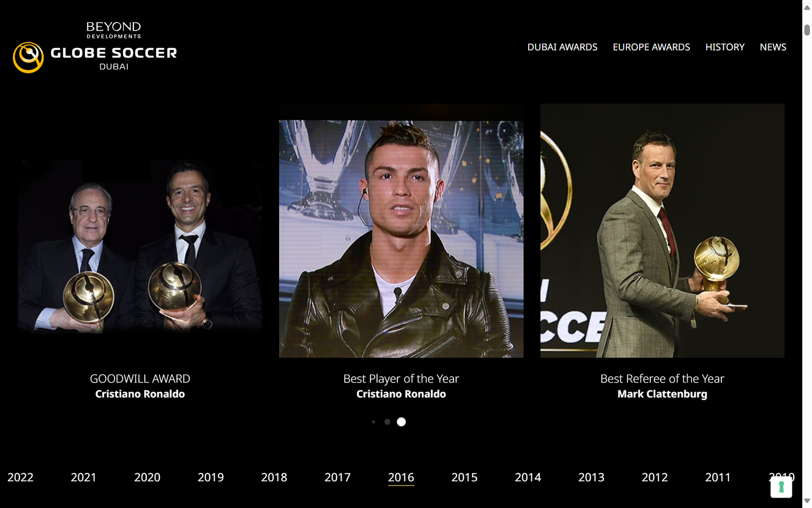The width and height of the screenshot is (812, 508).
Task: Click the Globe Soccer Dubai logo
Action: [95, 47]
